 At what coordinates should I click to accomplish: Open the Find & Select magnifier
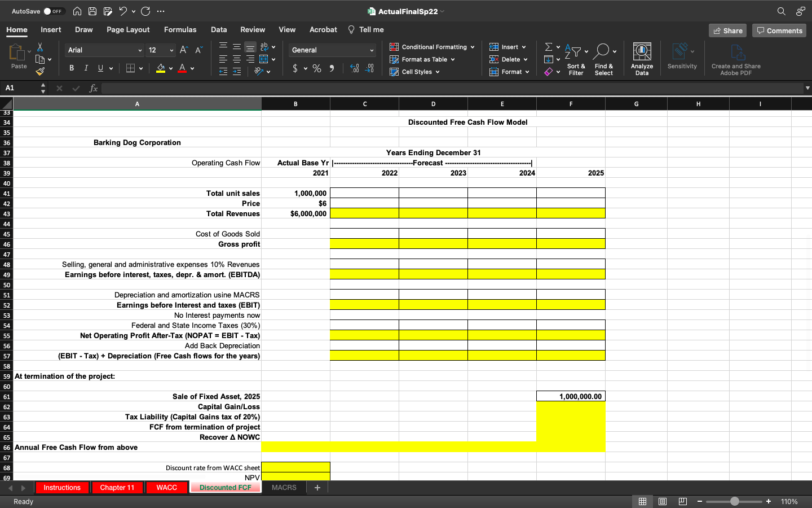pyautogui.click(x=603, y=59)
